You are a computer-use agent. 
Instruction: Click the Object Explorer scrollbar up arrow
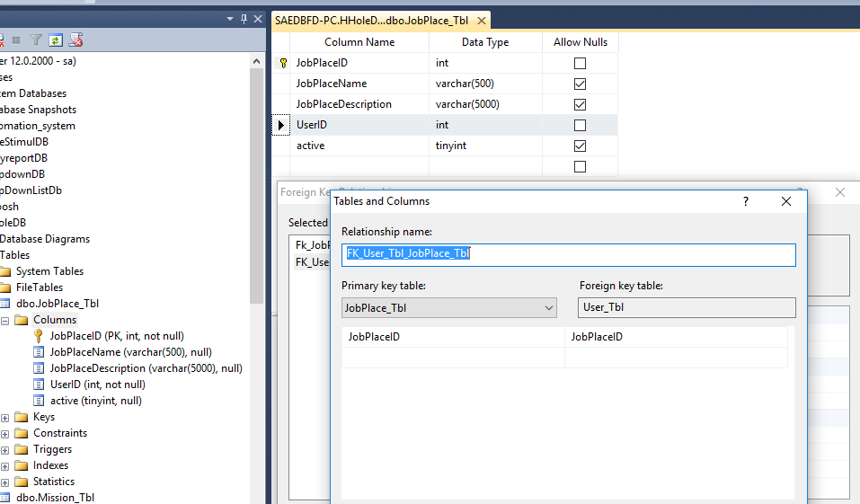coord(256,61)
